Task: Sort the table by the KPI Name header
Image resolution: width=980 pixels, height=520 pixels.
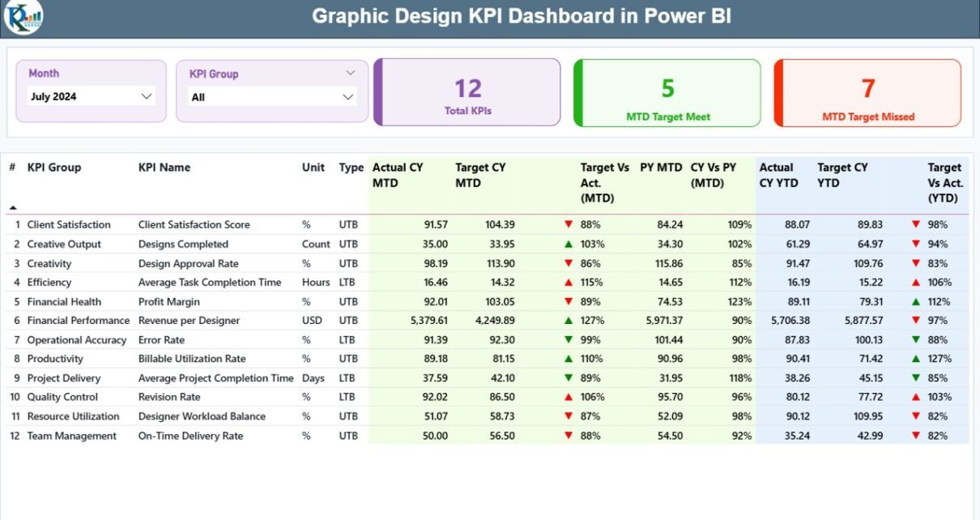Action: tap(164, 168)
